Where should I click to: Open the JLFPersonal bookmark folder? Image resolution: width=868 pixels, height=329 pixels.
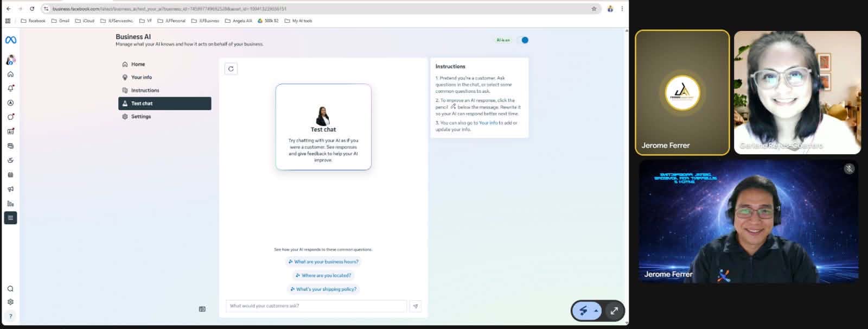tap(171, 21)
